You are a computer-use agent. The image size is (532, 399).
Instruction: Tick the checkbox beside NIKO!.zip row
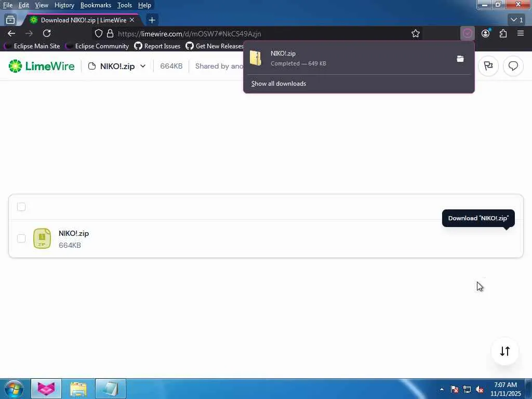(21, 238)
